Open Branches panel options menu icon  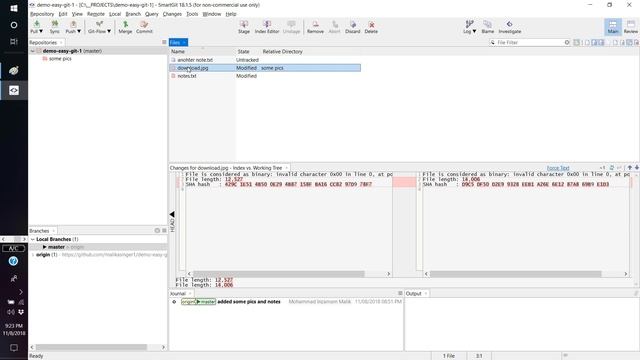(164, 231)
